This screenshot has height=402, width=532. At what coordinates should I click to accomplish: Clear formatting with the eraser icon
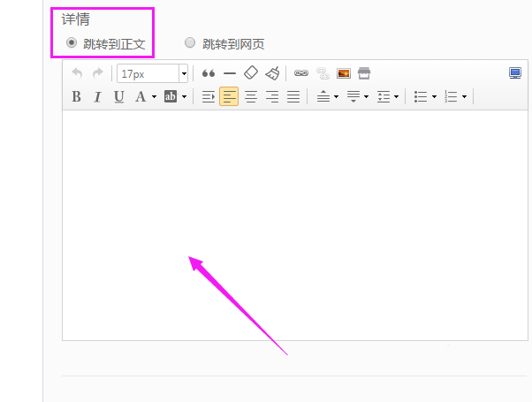[x=251, y=73]
